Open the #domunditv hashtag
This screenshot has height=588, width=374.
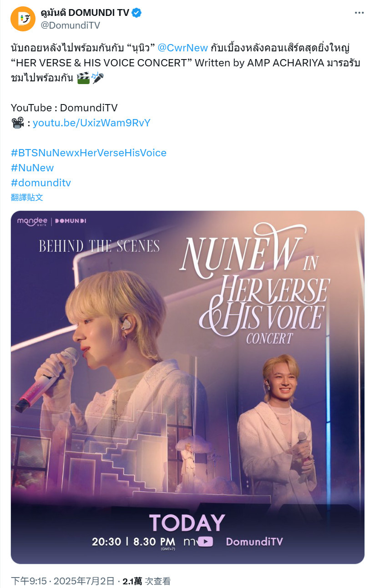(x=41, y=183)
